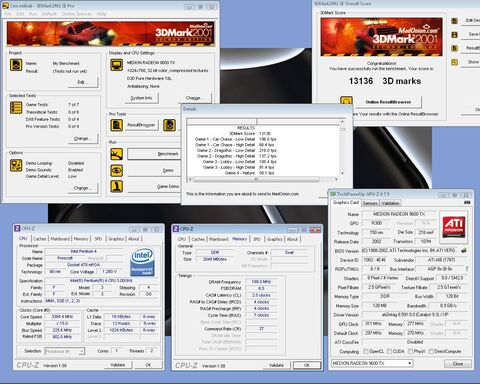Click Online ResultBrowser button in score window
480x384 pixels.
click(388, 102)
